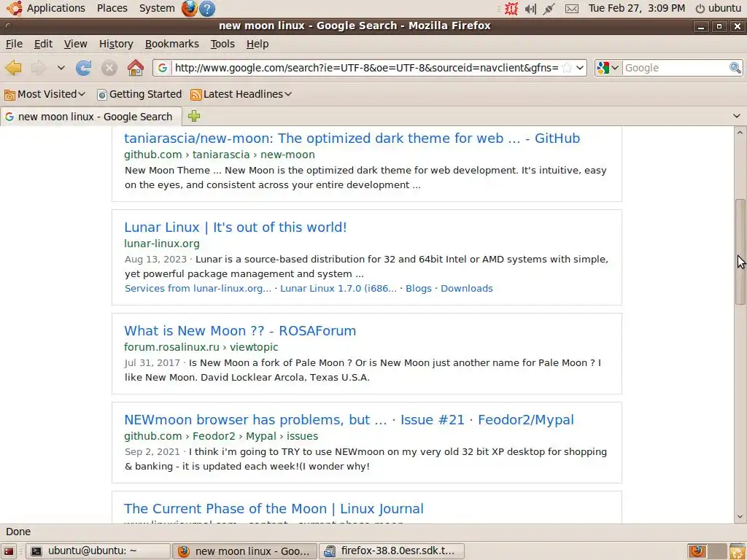Click the network connection icon
Screen dimensions: 747x560
coord(549,9)
